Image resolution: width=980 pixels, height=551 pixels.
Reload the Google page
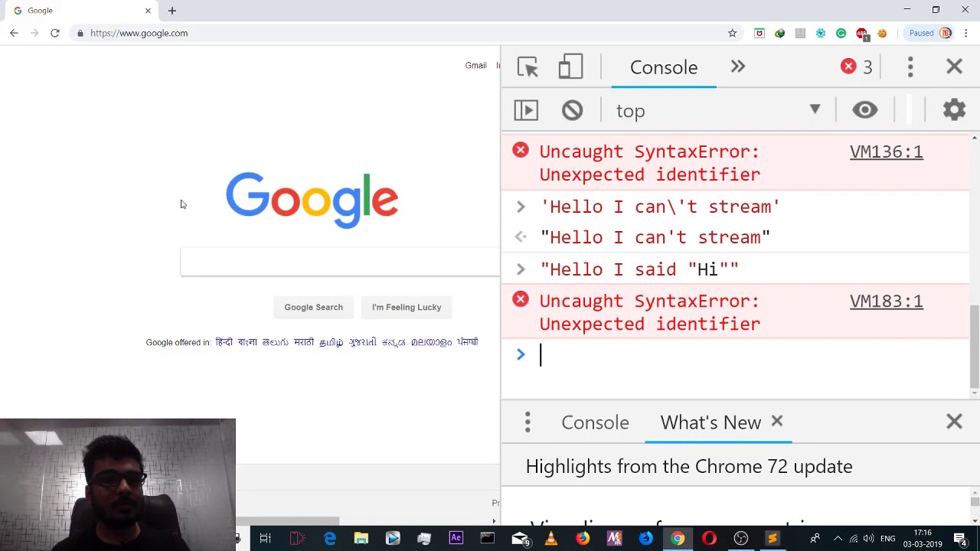(x=55, y=33)
